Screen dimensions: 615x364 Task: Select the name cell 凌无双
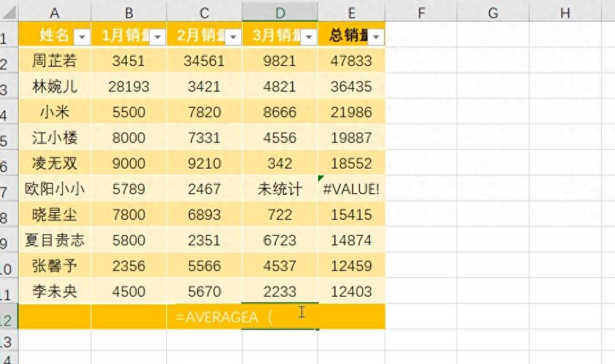click(55, 163)
